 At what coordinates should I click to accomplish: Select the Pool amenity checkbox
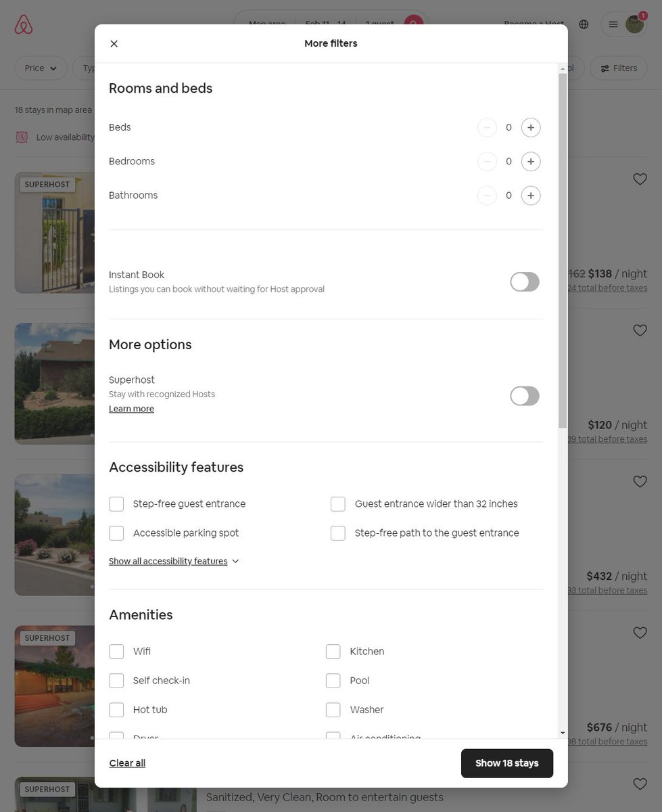(x=333, y=681)
